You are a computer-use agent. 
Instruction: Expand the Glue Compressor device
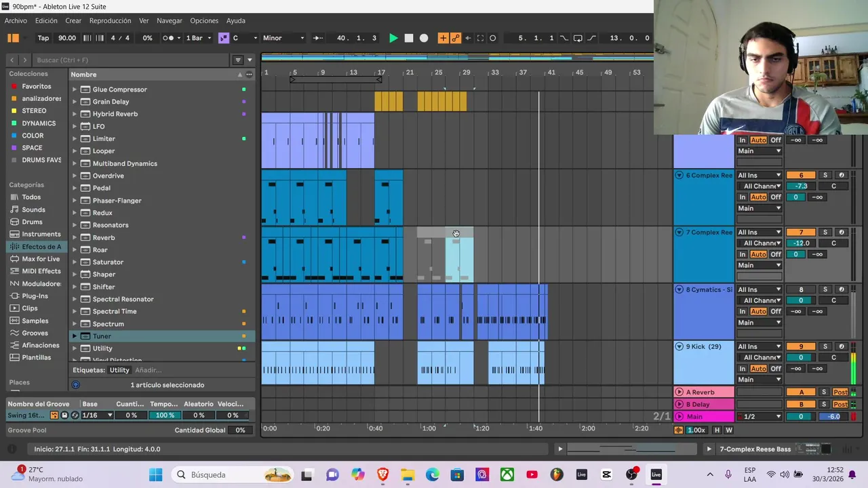(x=75, y=89)
